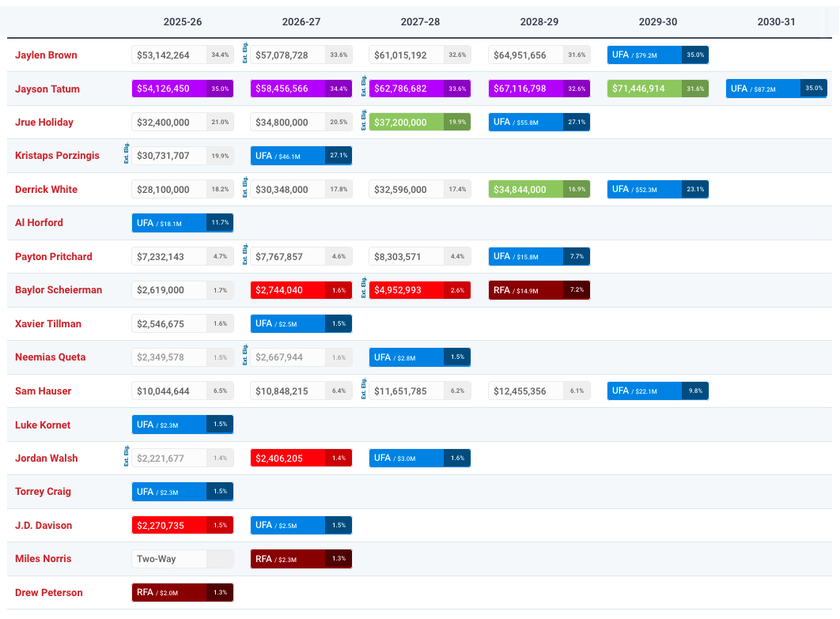Click the Neemias Queta name
This screenshot has height=619, width=840.
point(51,357)
